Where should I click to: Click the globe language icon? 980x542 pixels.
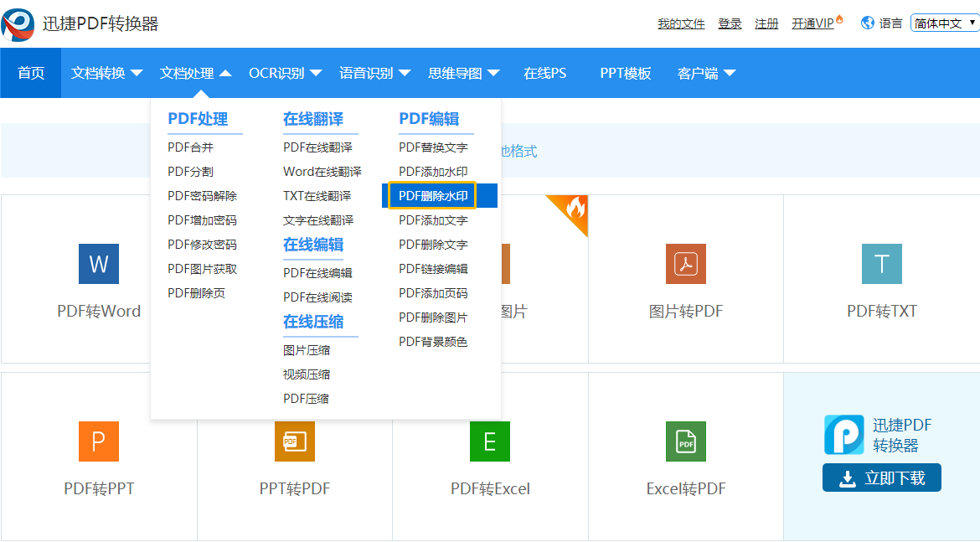tap(868, 23)
